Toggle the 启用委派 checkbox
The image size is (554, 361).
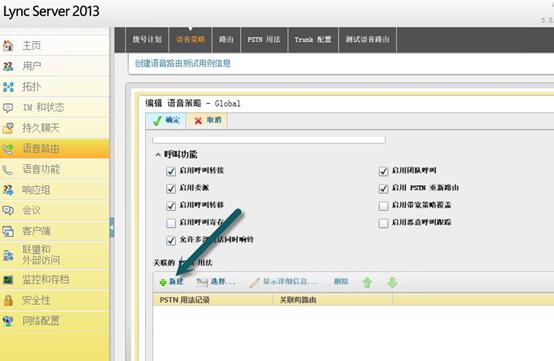pos(171,189)
